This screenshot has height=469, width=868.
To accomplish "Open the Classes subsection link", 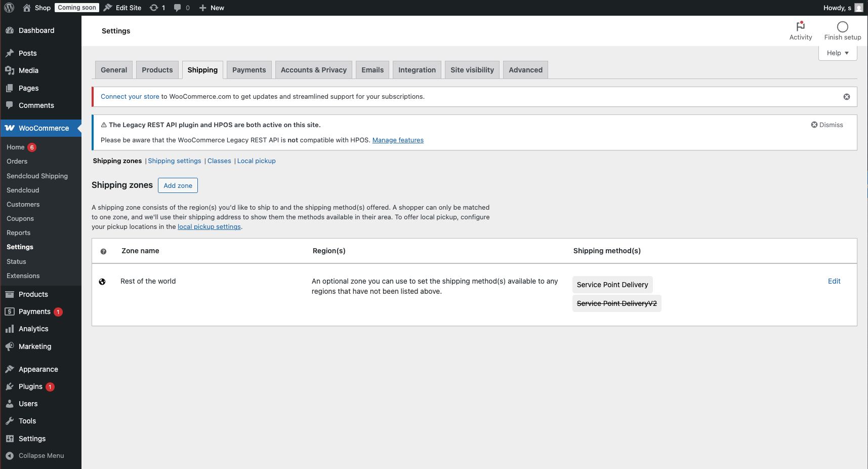I will click(219, 161).
